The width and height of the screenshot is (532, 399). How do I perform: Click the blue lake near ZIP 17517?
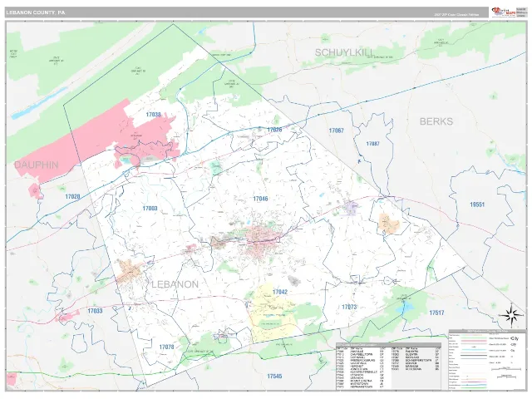[406, 308]
